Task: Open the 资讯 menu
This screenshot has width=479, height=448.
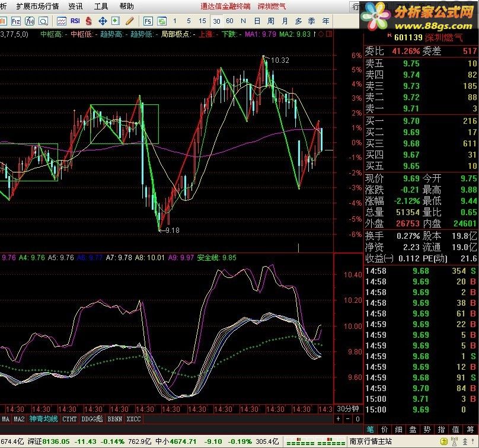Action: click(x=75, y=6)
